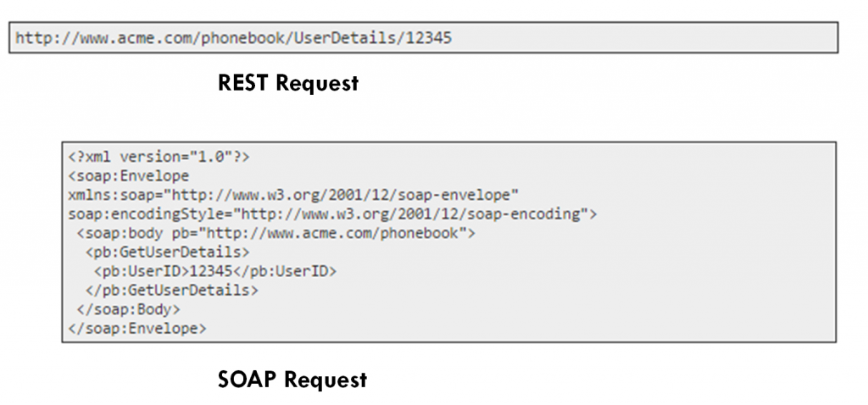Click the closing soap:Envelope tag
This screenshot has width=868, height=405.
(137, 327)
